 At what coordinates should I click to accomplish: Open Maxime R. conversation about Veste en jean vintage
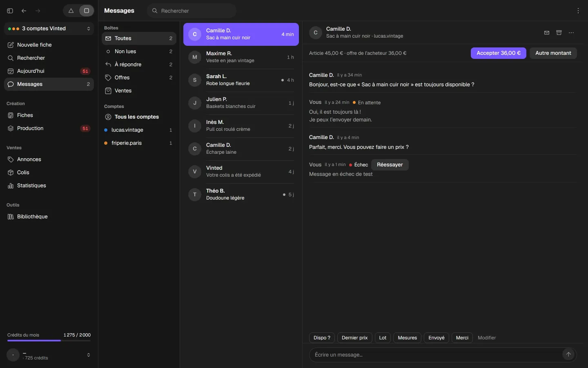(x=241, y=57)
